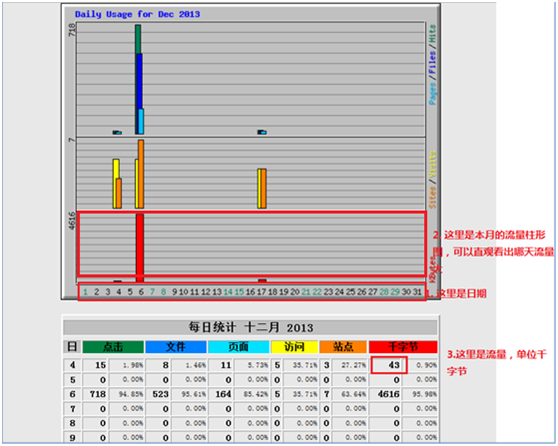558x446 pixels.
Task: Click the orange 站点 column header
Action: [343, 347]
